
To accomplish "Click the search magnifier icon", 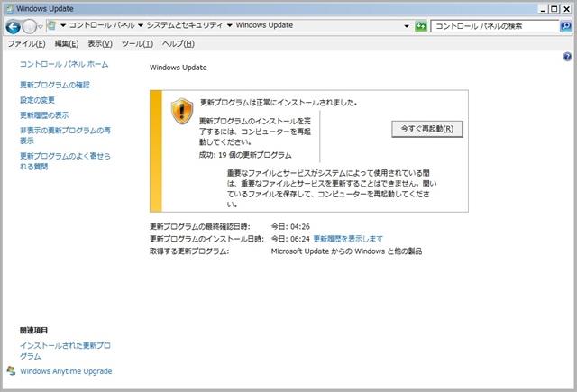I will pyautogui.click(x=565, y=26).
